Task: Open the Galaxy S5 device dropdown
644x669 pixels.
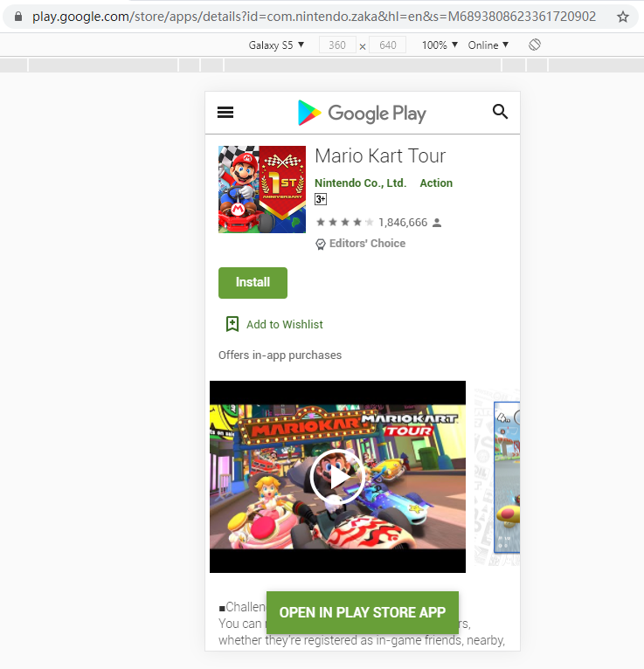Action: pyautogui.click(x=276, y=45)
